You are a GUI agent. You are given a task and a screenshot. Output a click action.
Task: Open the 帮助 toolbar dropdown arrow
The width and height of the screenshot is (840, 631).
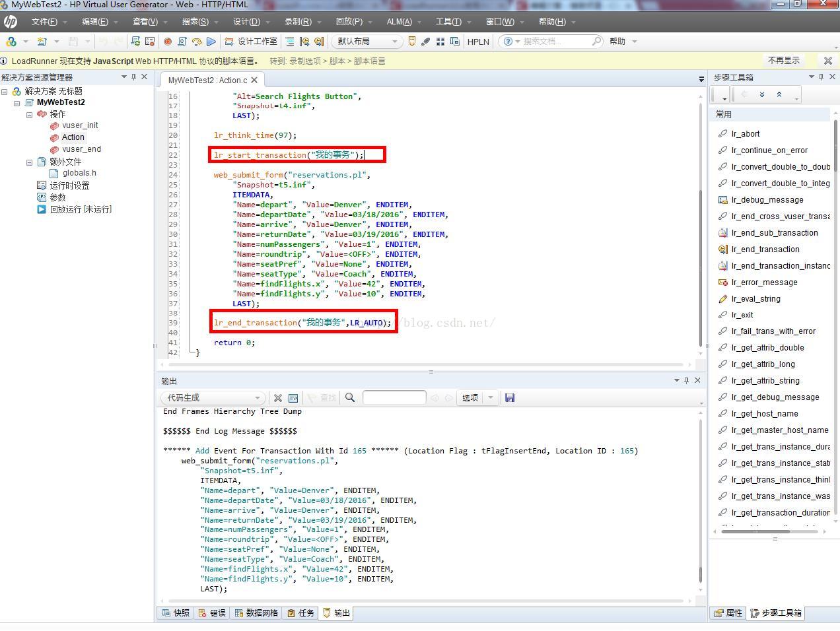coord(635,41)
